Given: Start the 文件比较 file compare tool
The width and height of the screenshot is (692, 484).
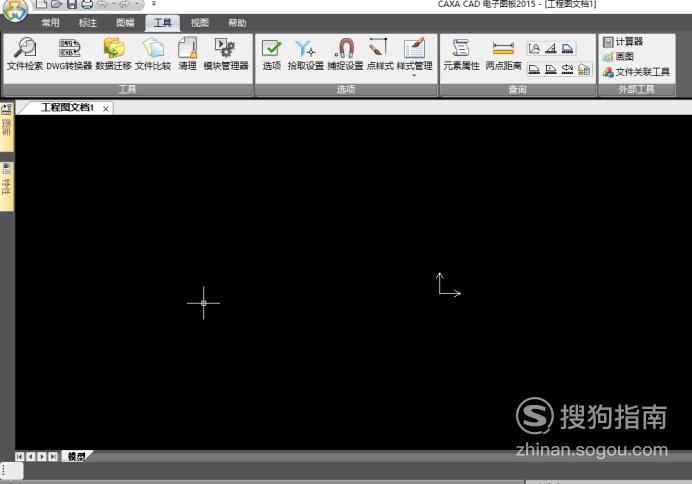Looking at the screenshot, I should pyautogui.click(x=153, y=54).
